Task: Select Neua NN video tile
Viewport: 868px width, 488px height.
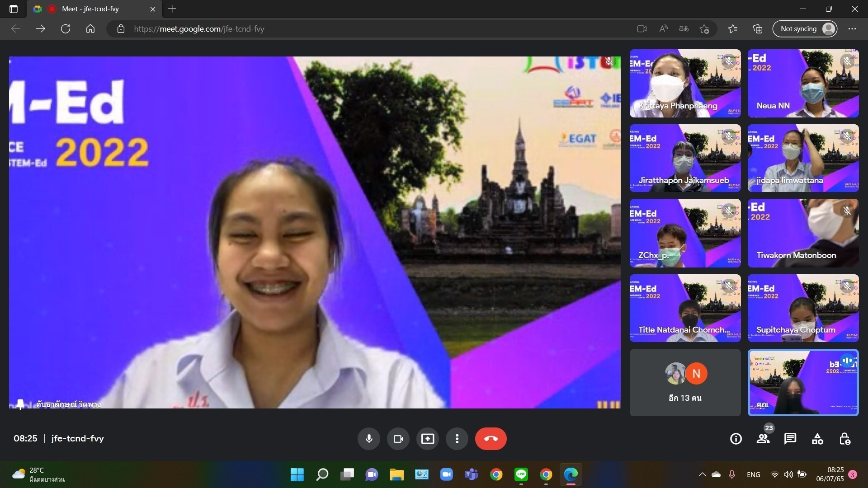Action: coord(803,83)
